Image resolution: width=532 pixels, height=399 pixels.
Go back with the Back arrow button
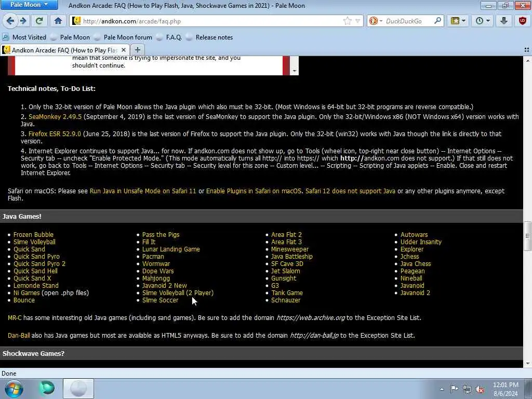pyautogui.click(x=10, y=21)
